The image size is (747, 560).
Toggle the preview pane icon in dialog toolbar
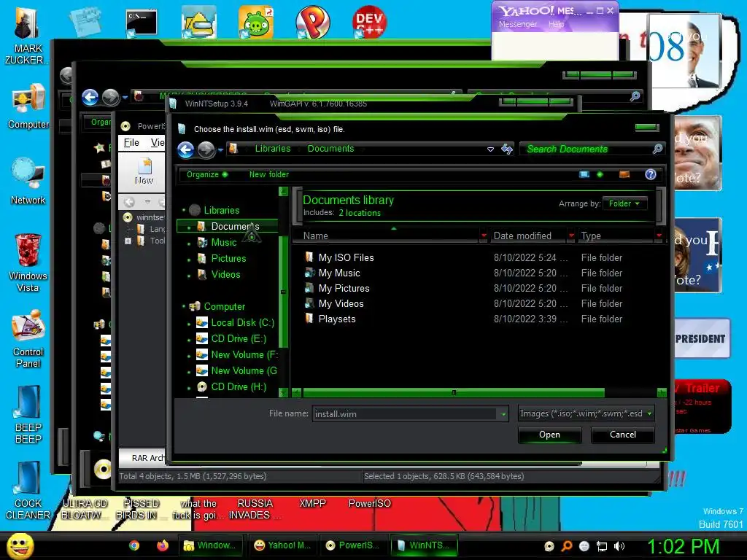click(624, 174)
